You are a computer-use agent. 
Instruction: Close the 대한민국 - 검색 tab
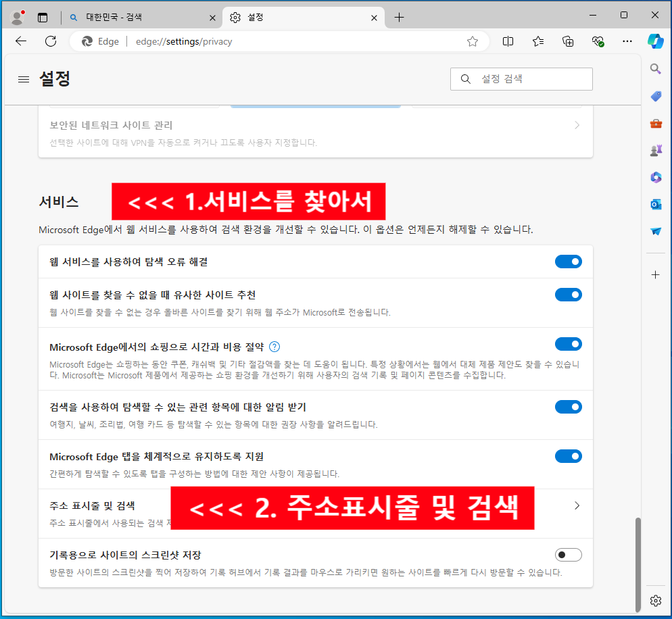click(212, 18)
